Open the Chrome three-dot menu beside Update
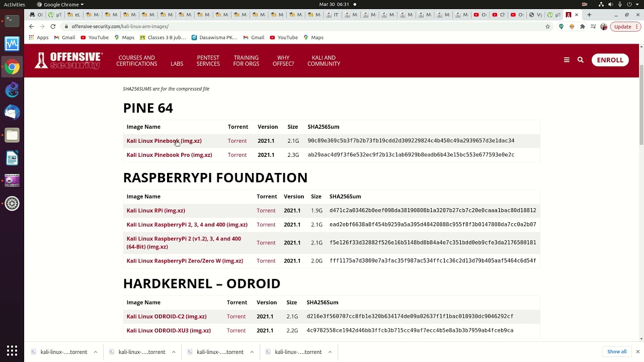This screenshot has height=362, width=644. point(637,27)
